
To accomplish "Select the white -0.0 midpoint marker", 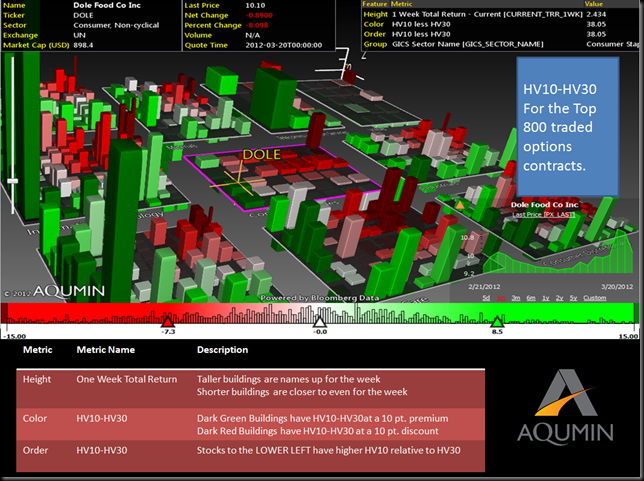I will click(x=320, y=321).
